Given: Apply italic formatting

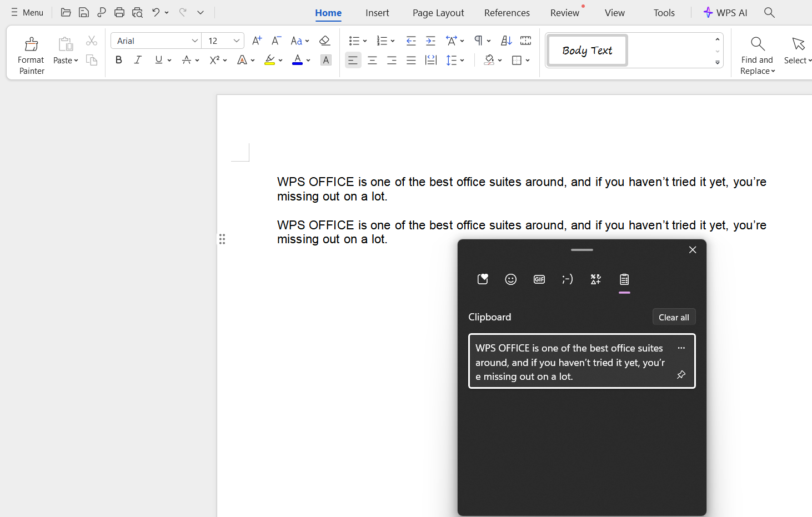Looking at the screenshot, I should click(x=138, y=59).
